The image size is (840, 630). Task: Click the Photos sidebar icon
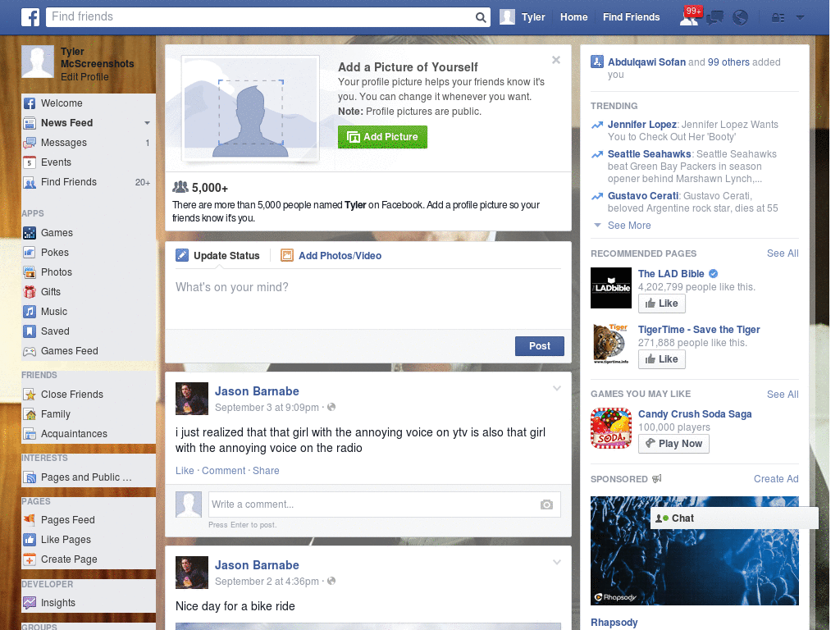(x=30, y=272)
